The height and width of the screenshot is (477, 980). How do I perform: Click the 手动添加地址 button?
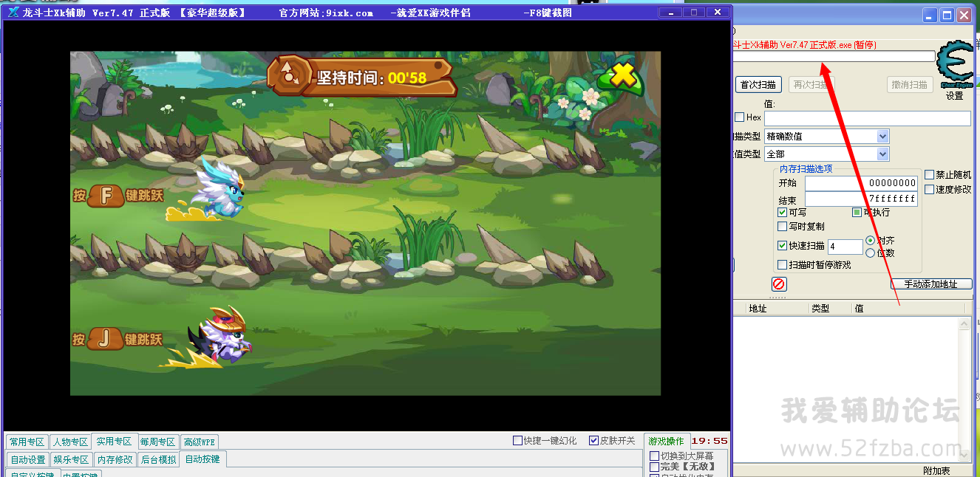(x=931, y=284)
